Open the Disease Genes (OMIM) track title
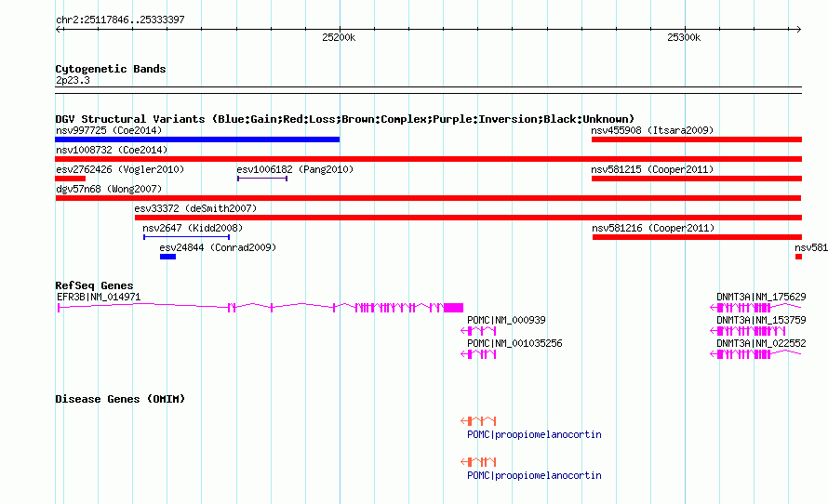 pyautogui.click(x=120, y=399)
